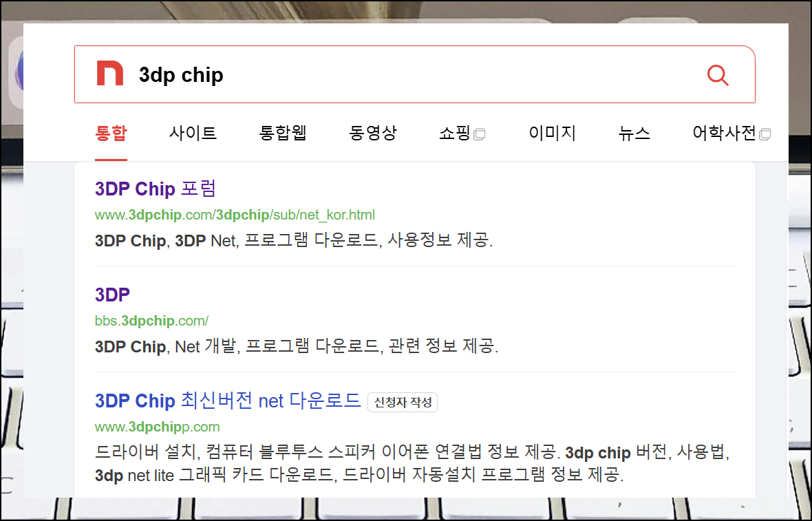Screen dimensions: 812x521
Task: Switch to the 동영상 tab
Action: 373,134
